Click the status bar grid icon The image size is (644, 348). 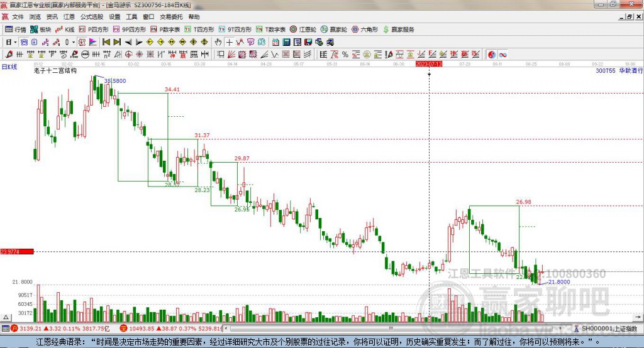click(x=5, y=329)
